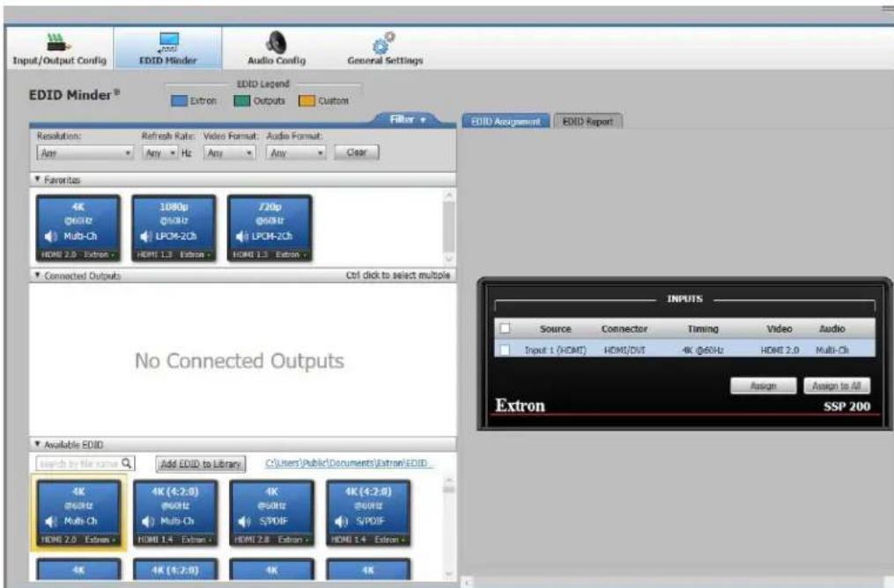The image size is (894, 588).
Task: Select available 4K S/PDIF HDMI 2.0 tile
Action: 271,513
